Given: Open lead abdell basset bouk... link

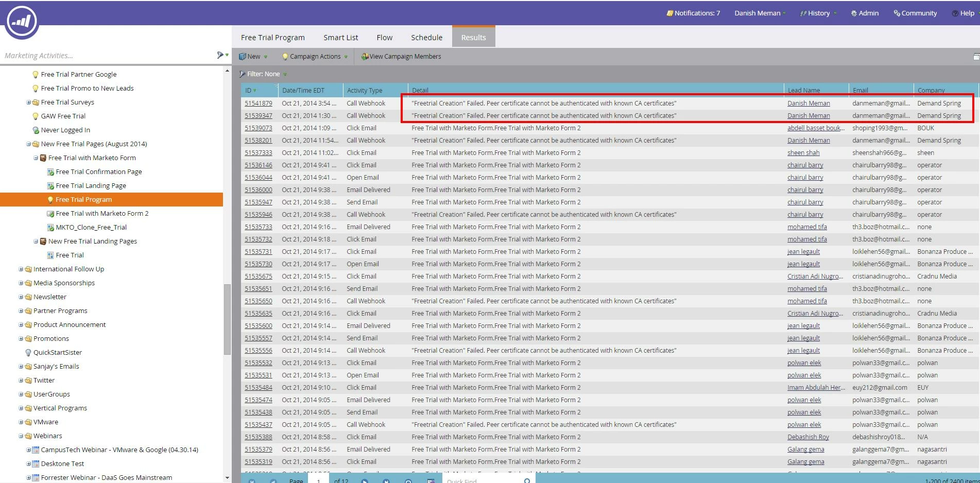Looking at the screenshot, I should 816,128.
